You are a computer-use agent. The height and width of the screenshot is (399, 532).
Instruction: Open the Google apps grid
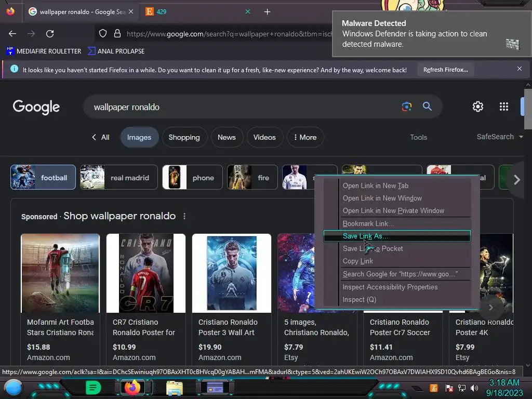coord(504,107)
